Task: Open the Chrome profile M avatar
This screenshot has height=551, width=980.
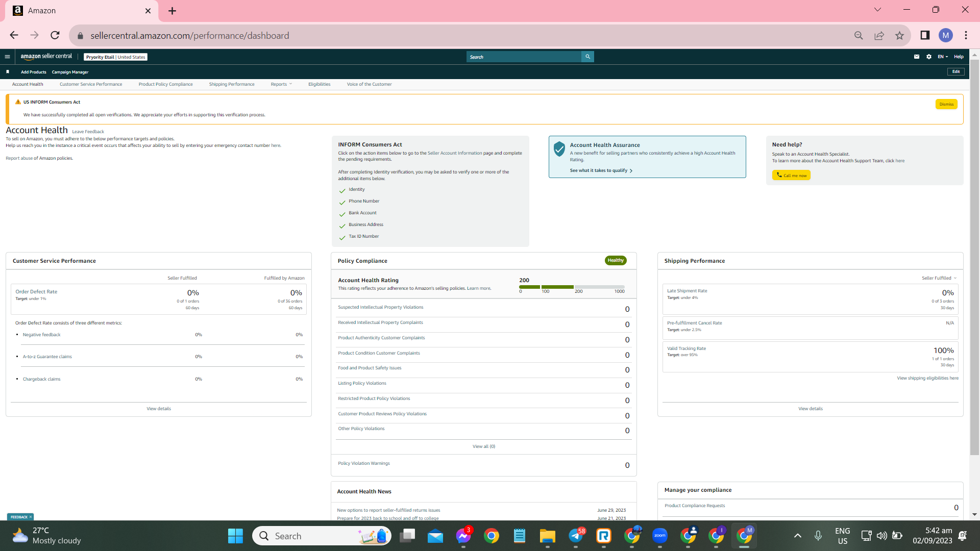Action: tap(946, 35)
